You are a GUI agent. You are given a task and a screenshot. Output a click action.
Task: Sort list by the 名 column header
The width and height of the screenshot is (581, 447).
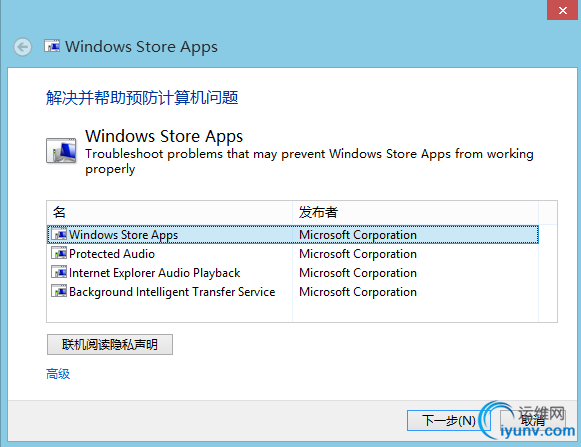[170, 212]
